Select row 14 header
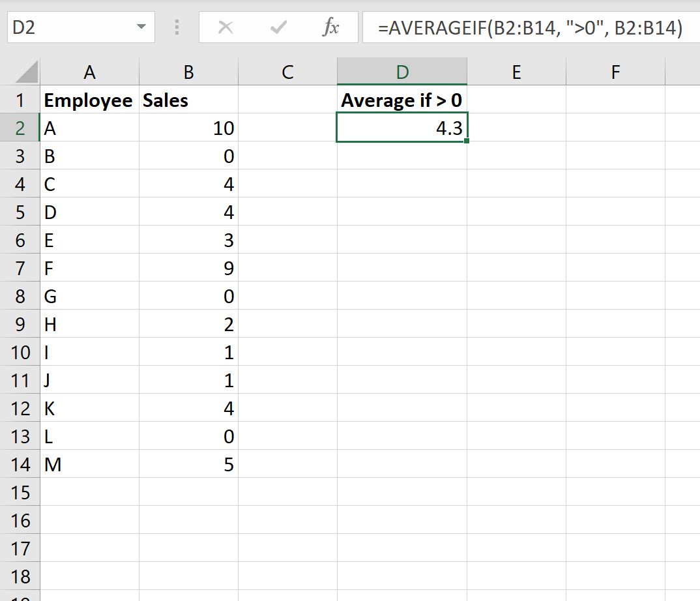 (x=20, y=464)
